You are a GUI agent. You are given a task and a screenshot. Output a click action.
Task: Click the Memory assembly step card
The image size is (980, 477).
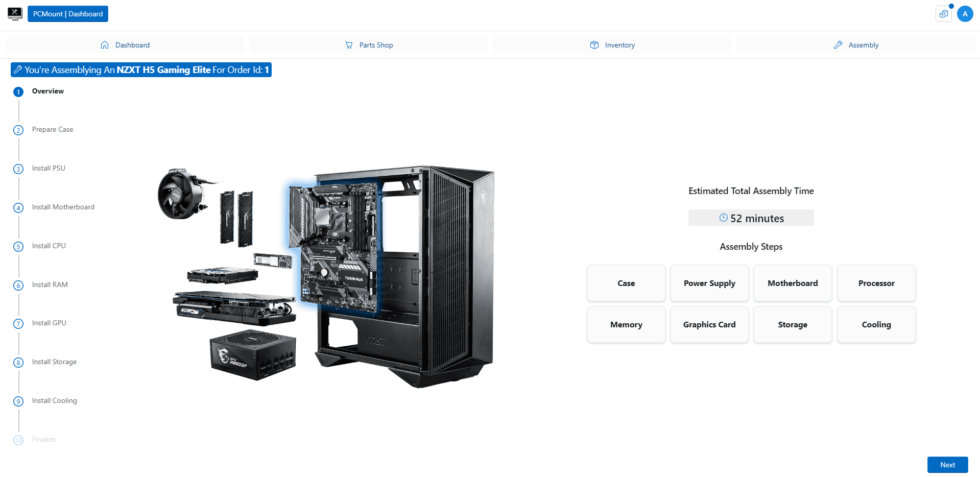pos(626,324)
